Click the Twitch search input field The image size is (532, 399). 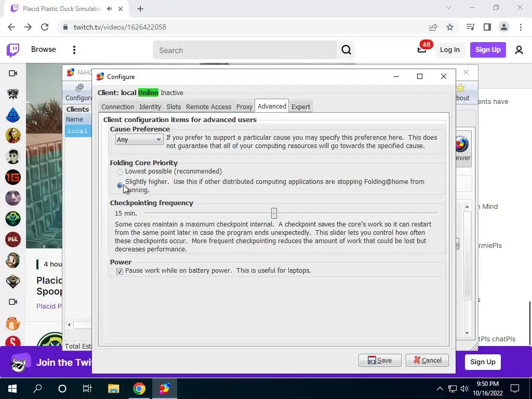pos(245,50)
